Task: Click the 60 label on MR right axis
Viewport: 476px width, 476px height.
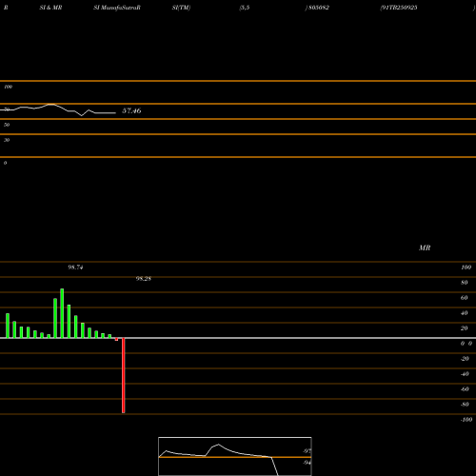Action: (x=465, y=298)
